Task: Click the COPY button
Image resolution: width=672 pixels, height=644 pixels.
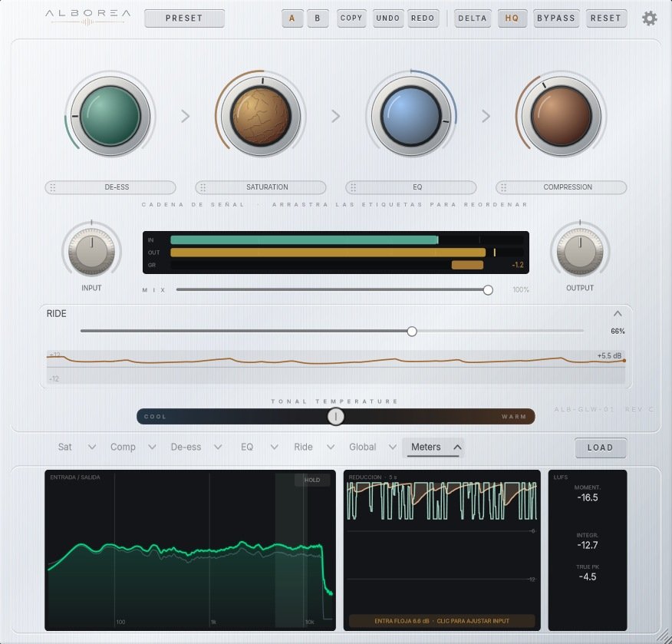Action: [x=351, y=18]
